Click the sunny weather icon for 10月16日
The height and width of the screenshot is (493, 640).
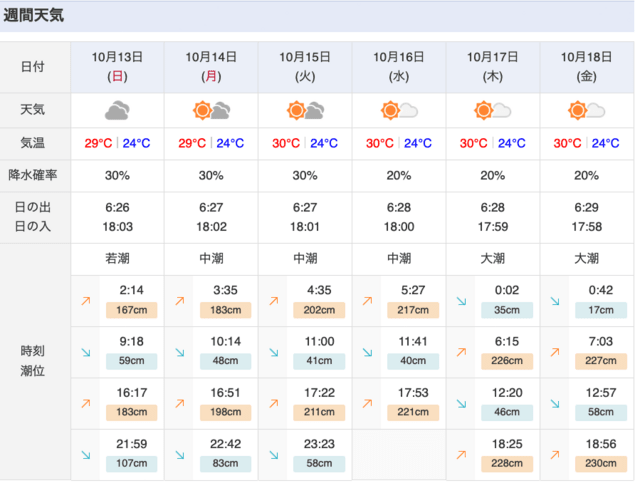point(399,110)
